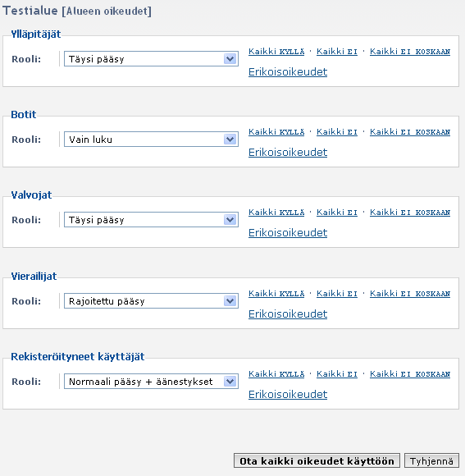Expand the Rekisteröityneet käyttäjät role dropdown

[x=151, y=382]
